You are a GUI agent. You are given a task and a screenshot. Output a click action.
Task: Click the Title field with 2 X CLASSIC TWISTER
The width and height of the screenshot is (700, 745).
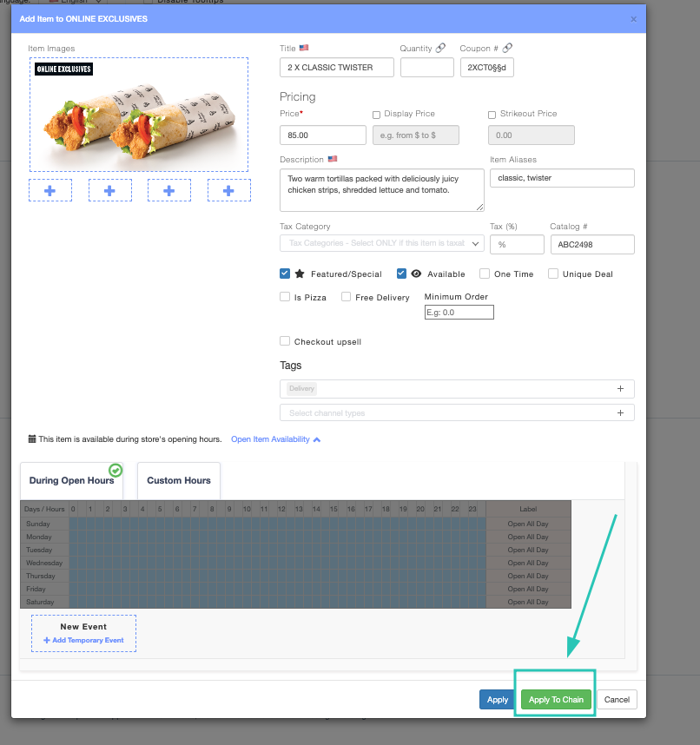(337, 68)
